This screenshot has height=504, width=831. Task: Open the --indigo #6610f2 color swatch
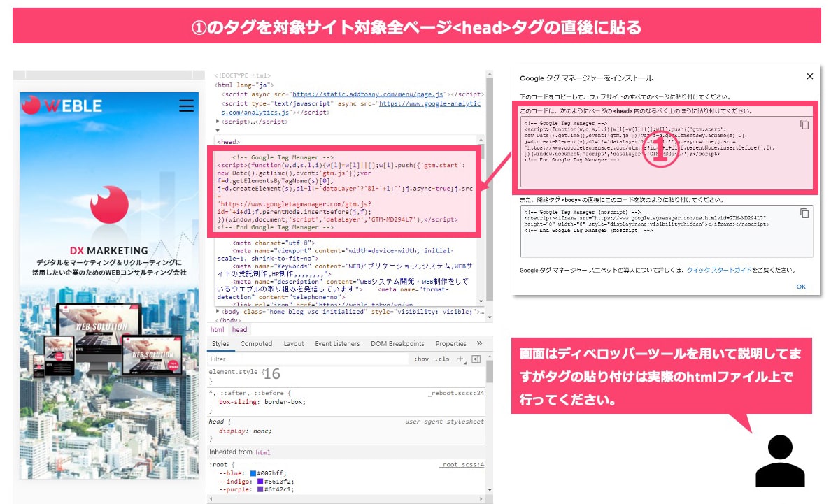point(260,482)
